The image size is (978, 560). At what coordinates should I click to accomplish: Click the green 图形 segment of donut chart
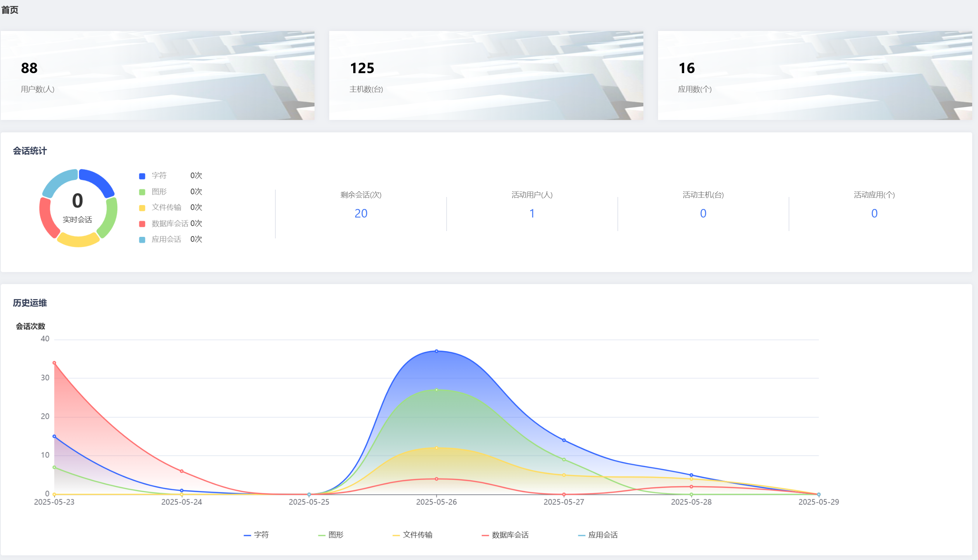click(x=109, y=217)
